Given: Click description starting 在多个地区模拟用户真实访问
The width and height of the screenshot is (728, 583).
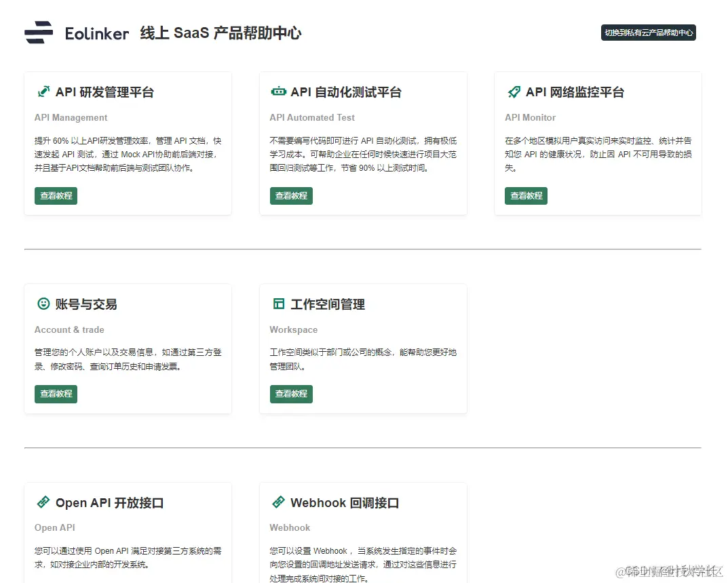Looking at the screenshot, I should [598, 155].
